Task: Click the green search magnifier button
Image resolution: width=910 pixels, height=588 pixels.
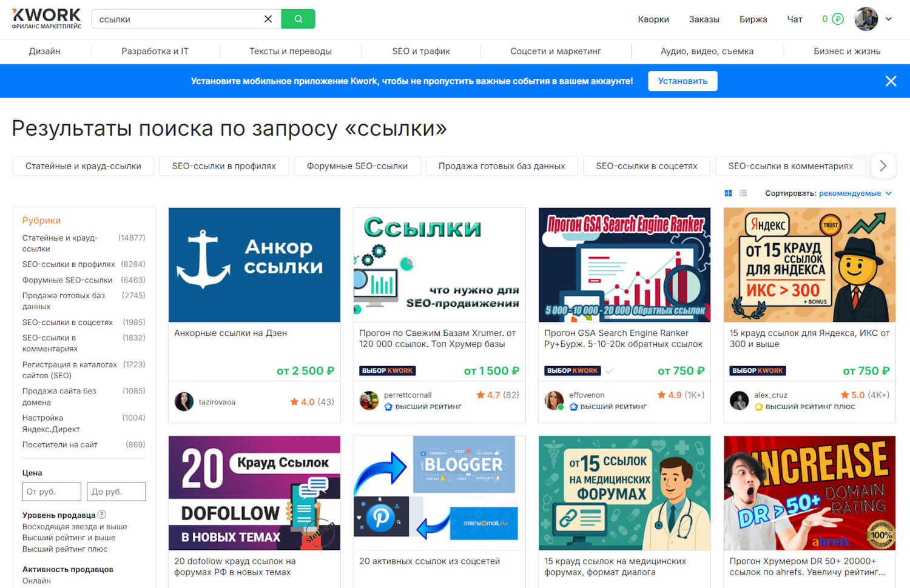Action: click(298, 19)
